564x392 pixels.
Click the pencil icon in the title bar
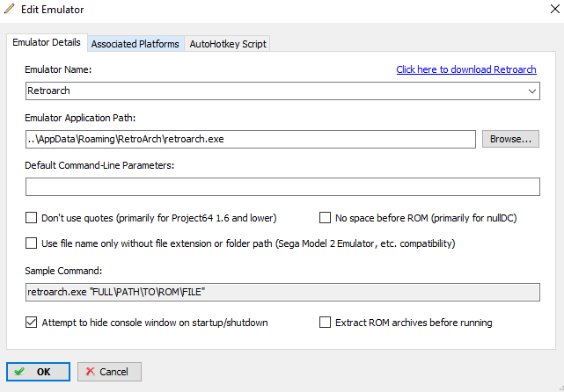click(10, 10)
